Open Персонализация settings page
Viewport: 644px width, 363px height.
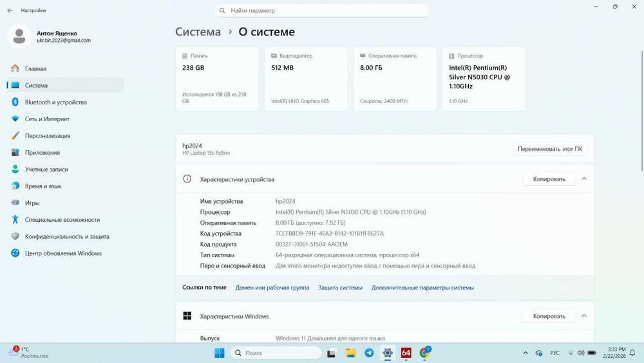pyautogui.click(x=65, y=135)
